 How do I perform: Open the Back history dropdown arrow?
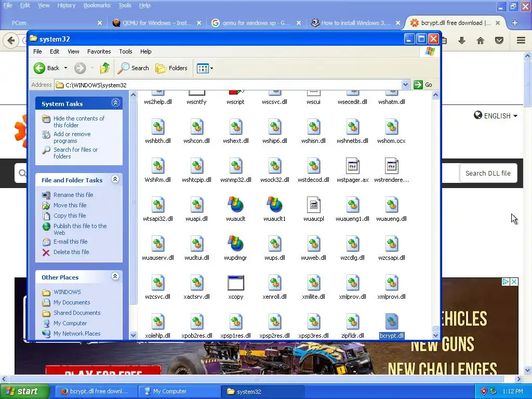[66, 68]
